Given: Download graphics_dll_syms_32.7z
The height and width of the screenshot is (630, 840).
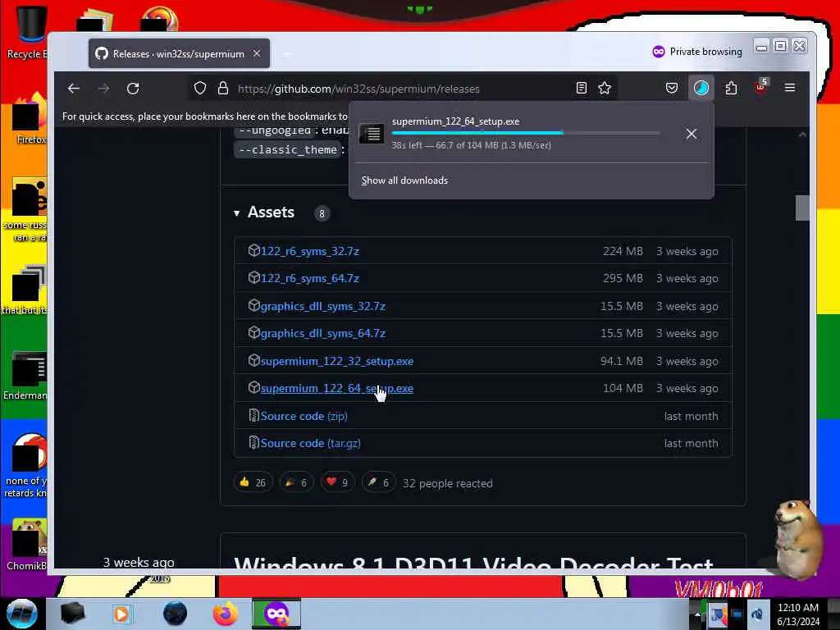Looking at the screenshot, I should (x=323, y=307).
